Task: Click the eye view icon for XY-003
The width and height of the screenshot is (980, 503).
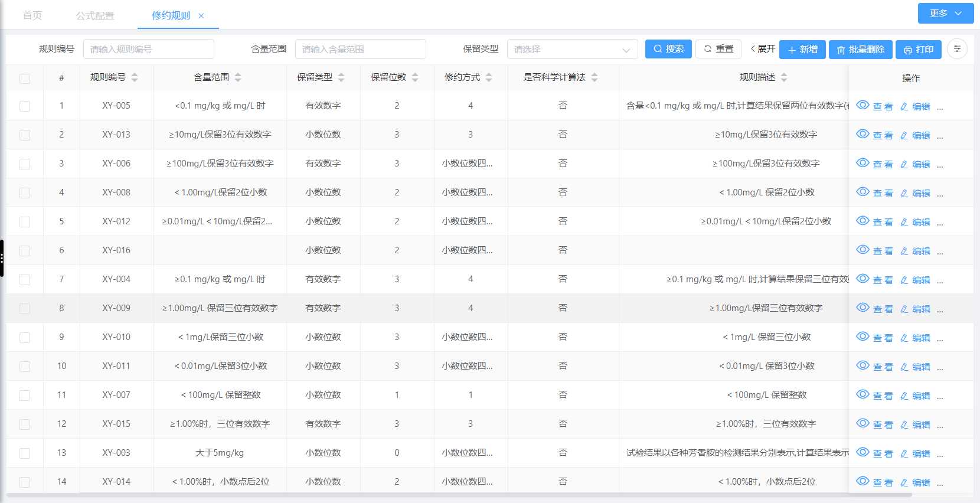Action: click(x=863, y=452)
